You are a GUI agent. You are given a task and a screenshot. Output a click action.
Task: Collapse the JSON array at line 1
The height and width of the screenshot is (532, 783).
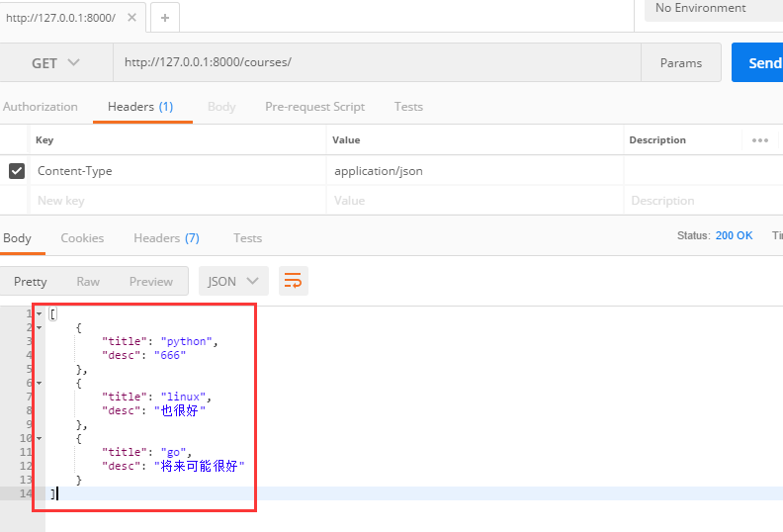[x=39, y=313]
